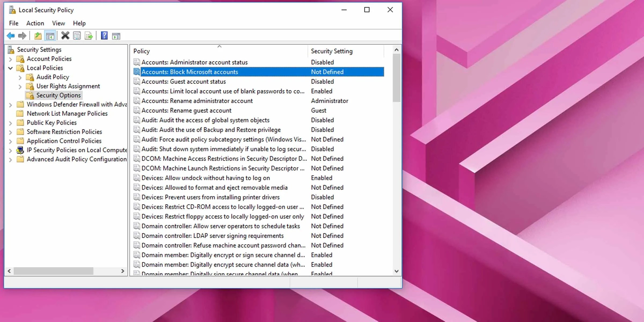
Task: Click the Delete (X) toolbar icon
Action: (x=65, y=35)
